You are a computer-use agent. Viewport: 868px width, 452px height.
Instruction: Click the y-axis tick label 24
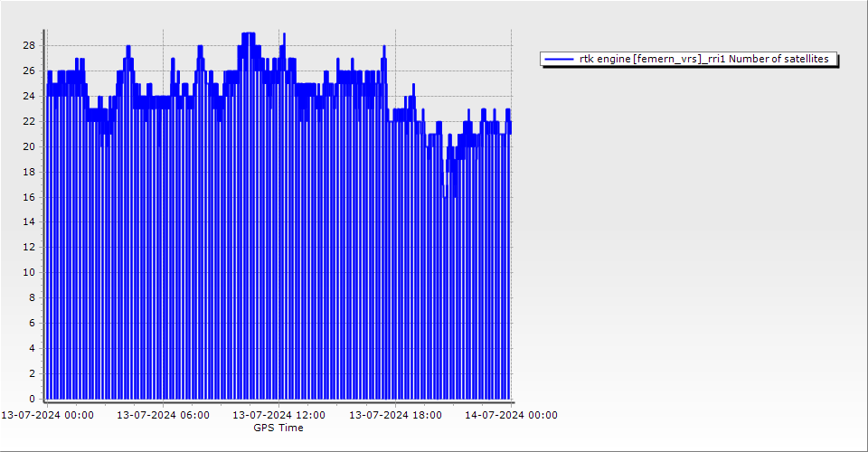click(x=29, y=96)
